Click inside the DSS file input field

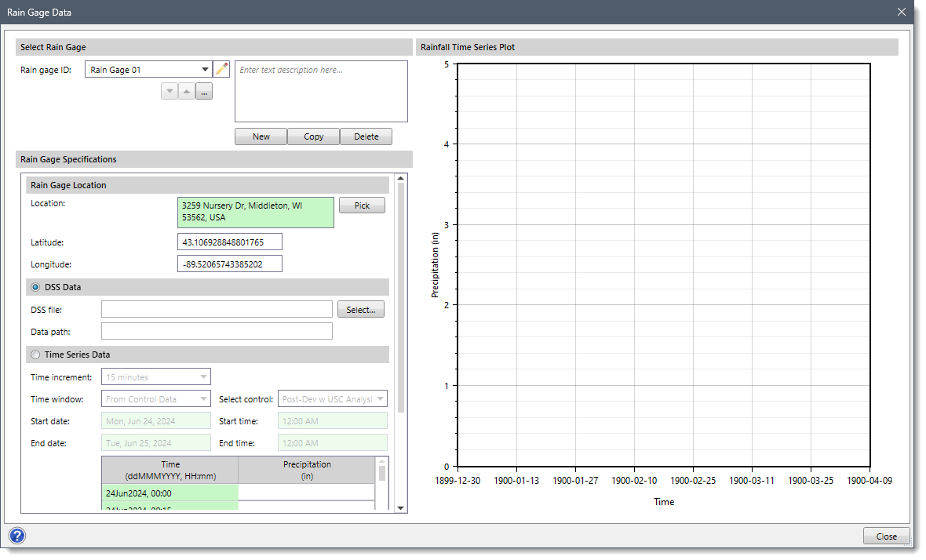click(x=217, y=309)
